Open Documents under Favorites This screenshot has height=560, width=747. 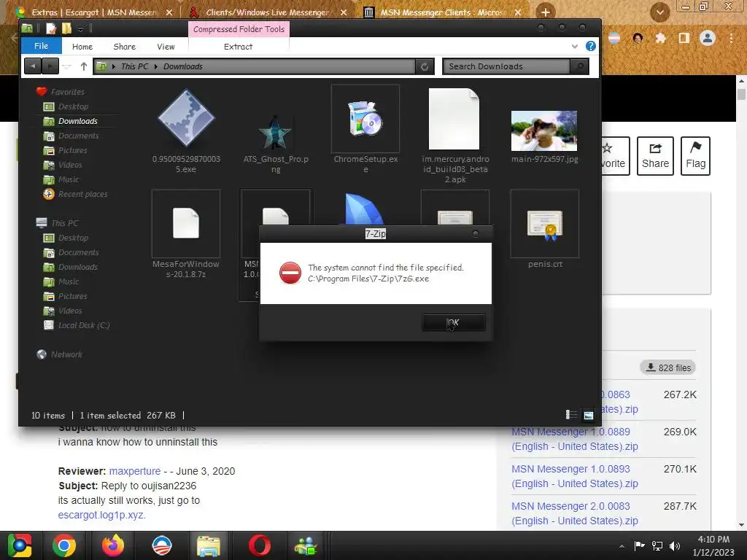(79, 136)
